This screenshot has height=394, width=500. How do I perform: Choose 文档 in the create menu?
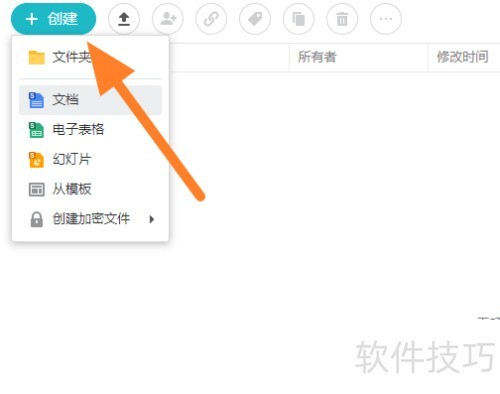[x=90, y=100]
